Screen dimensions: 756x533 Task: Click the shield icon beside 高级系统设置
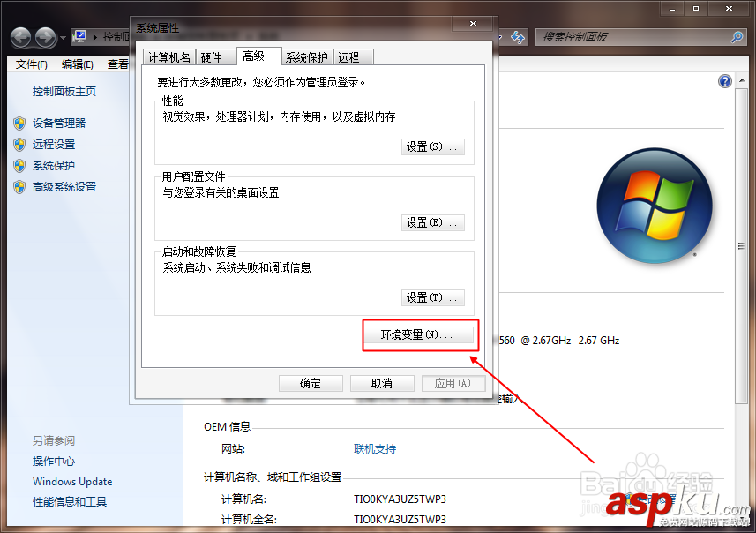click(19, 187)
